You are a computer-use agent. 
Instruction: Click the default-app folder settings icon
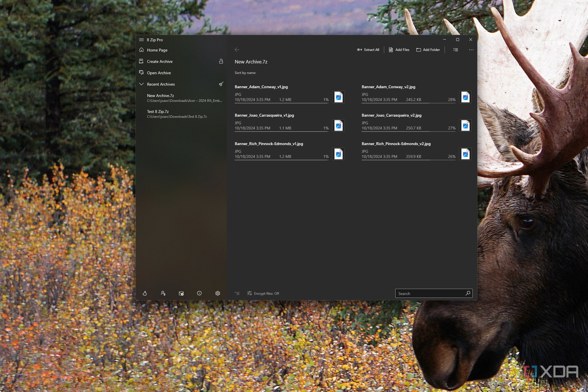click(x=181, y=293)
